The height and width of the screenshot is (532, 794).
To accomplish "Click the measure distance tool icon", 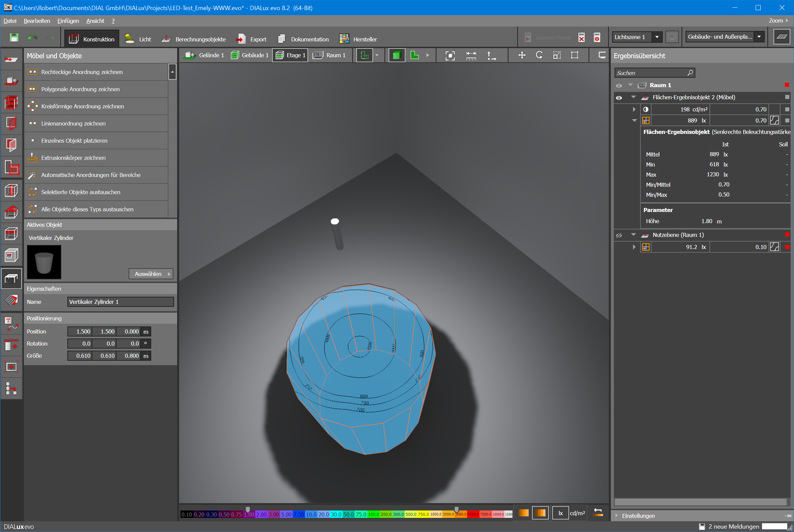I will (x=471, y=56).
